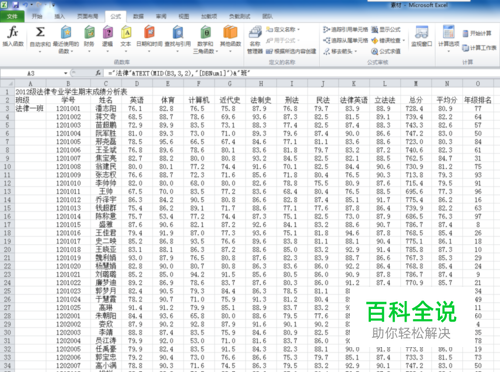This screenshot has width=500, height=372.
Task: Click Calculate Sheet (计算工作表)
Action: (x=479, y=48)
